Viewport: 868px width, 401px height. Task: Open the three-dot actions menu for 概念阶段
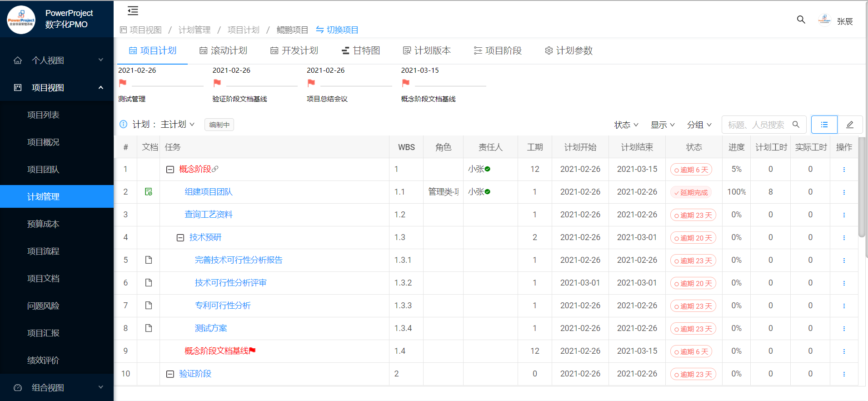tap(844, 170)
